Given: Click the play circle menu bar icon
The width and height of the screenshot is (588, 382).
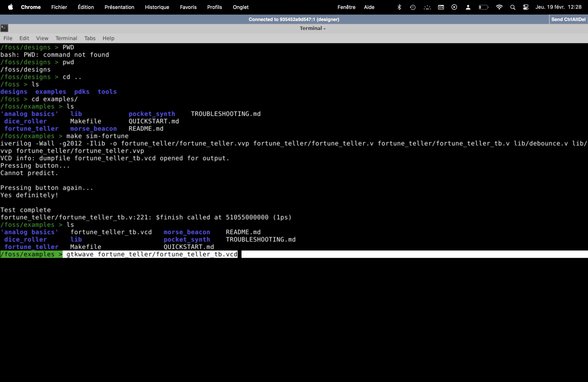Looking at the screenshot, I should coord(454,7).
